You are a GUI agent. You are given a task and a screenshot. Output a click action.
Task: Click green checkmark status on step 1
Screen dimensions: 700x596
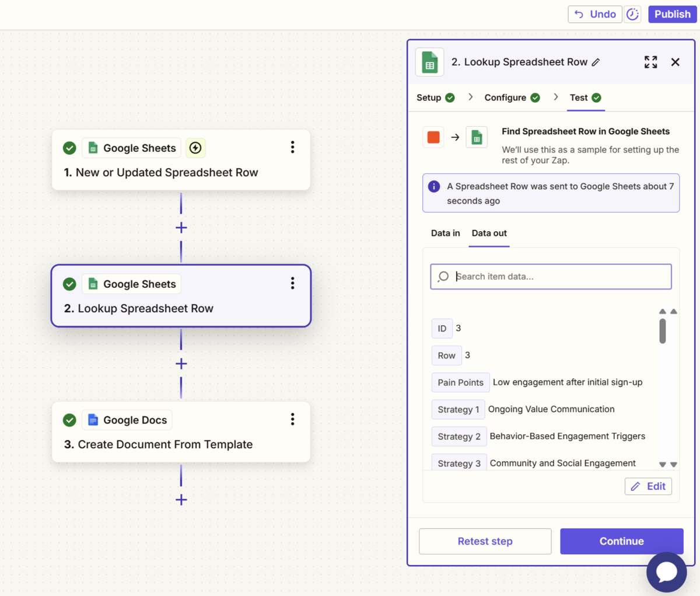pos(69,148)
